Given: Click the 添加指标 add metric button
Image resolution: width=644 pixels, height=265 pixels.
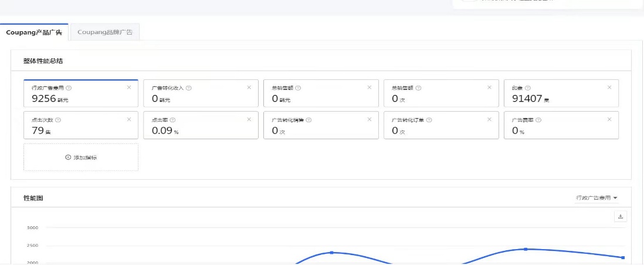Looking at the screenshot, I should pyautogui.click(x=81, y=157).
